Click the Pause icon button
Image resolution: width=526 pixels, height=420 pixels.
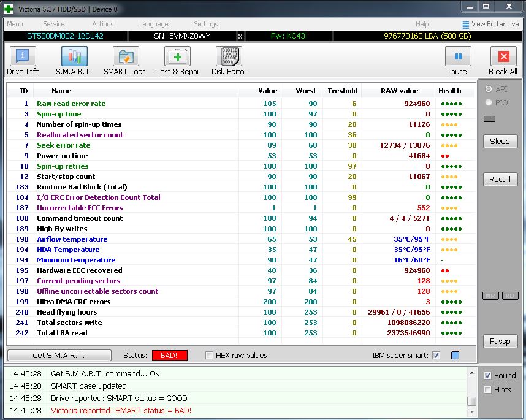(458, 56)
